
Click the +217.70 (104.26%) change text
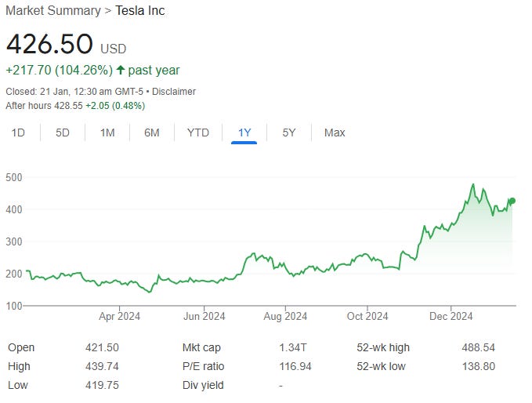coord(60,71)
